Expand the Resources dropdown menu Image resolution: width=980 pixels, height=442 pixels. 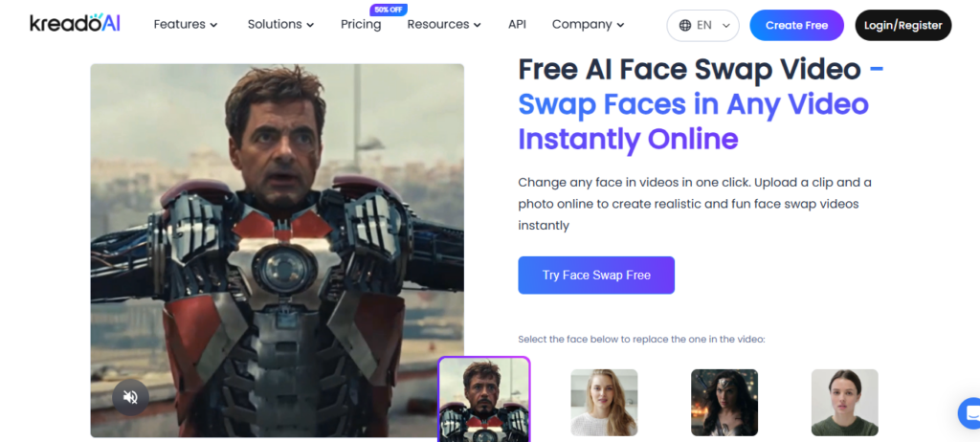pyautogui.click(x=444, y=24)
